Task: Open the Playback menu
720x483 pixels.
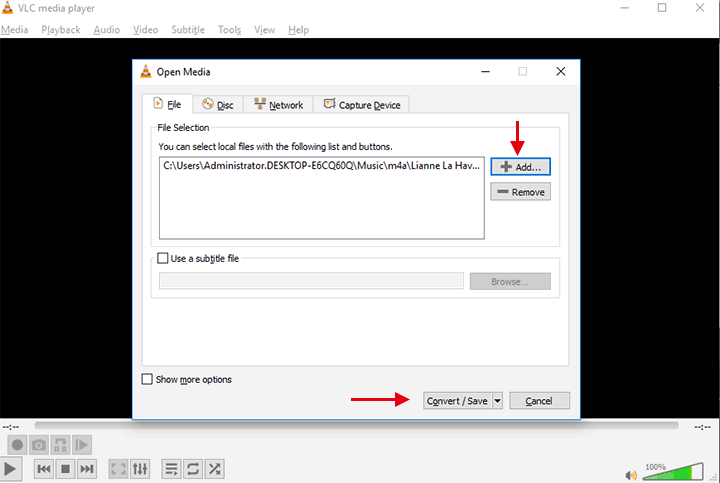Action: [61, 30]
